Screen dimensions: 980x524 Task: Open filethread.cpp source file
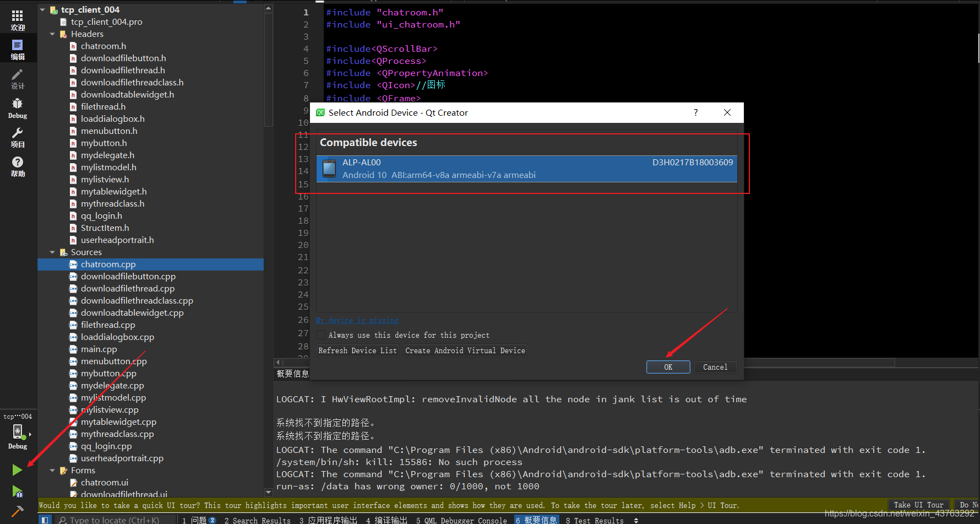tap(108, 325)
